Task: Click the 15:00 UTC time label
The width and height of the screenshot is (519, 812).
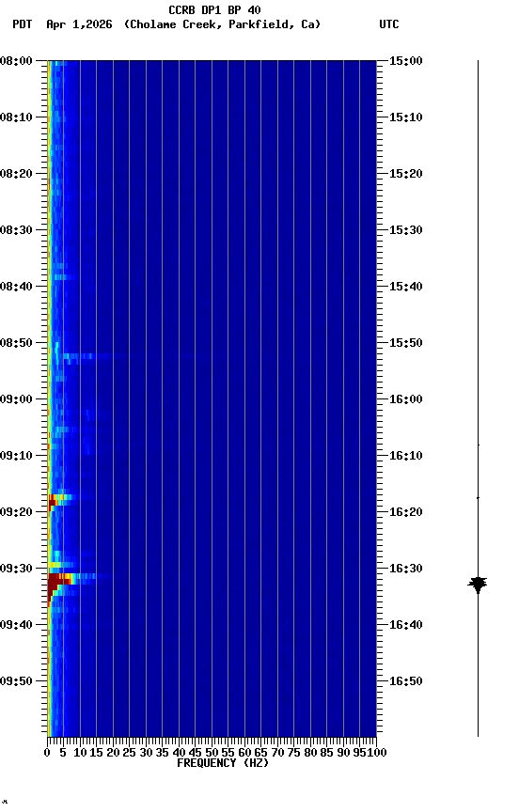Action: pyautogui.click(x=406, y=61)
